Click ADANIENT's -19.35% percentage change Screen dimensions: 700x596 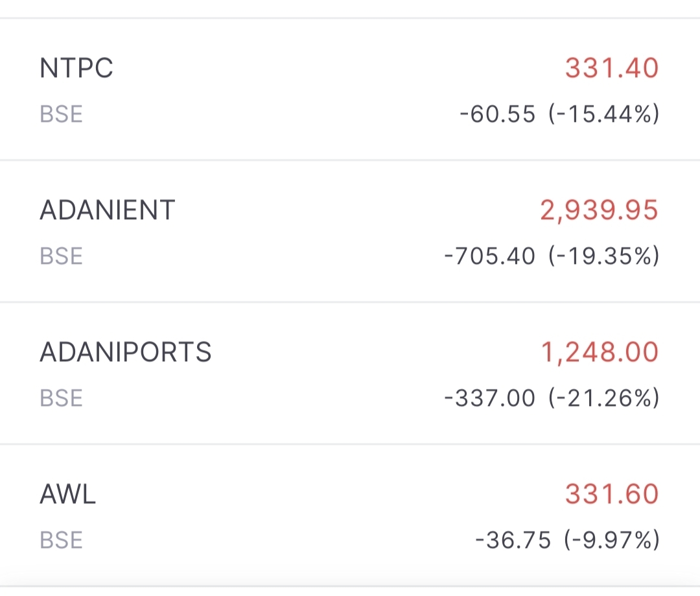(603, 256)
